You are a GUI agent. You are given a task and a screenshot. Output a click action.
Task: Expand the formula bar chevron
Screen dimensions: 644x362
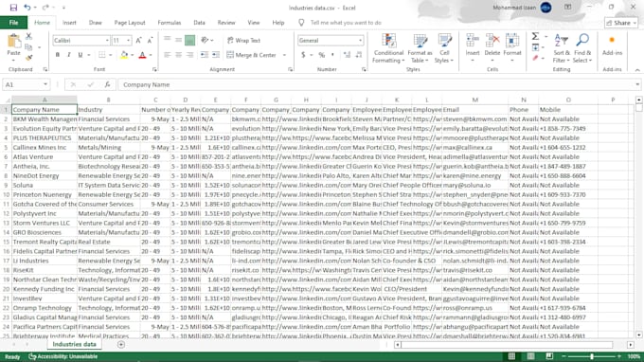637,84
